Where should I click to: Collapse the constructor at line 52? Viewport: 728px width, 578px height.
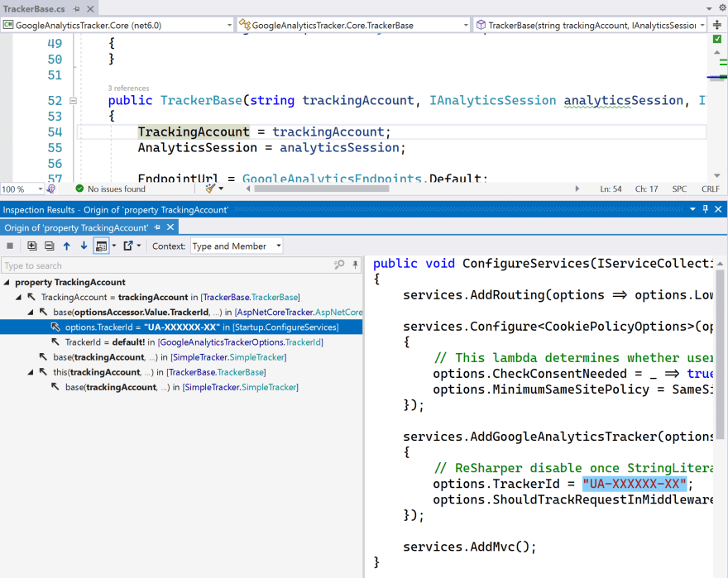coord(73,100)
